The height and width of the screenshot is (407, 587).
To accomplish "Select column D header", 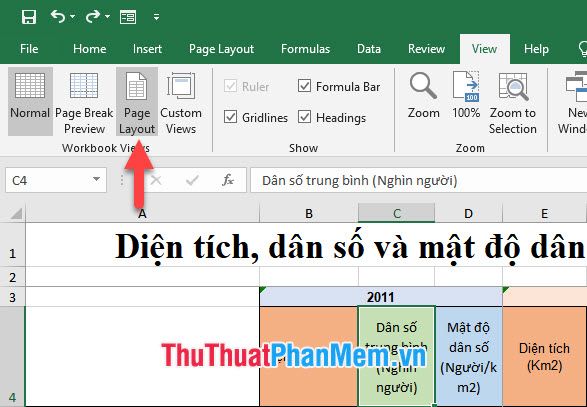I will coord(468,213).
